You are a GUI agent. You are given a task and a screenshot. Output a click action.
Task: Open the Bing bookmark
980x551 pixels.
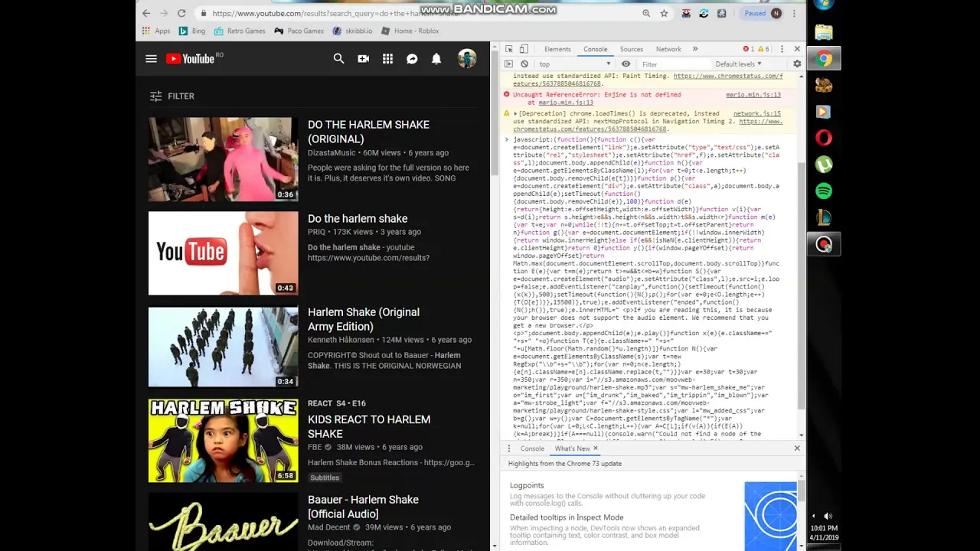click(192, 31)
